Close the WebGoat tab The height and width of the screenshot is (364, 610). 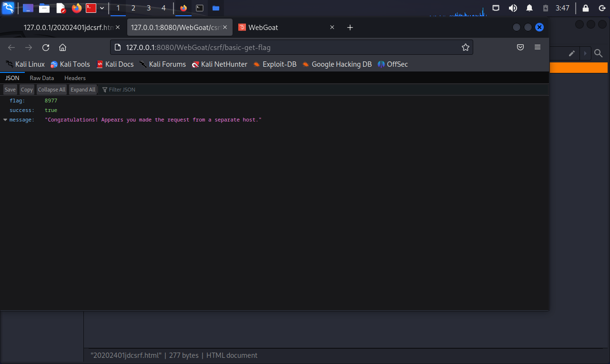pyautogui.click(x=332, y=27)
